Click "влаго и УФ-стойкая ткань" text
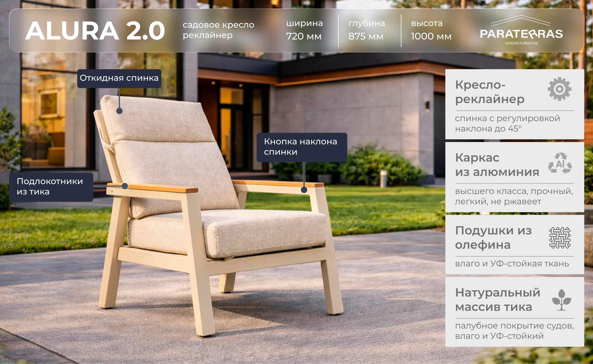 [512, 264]
